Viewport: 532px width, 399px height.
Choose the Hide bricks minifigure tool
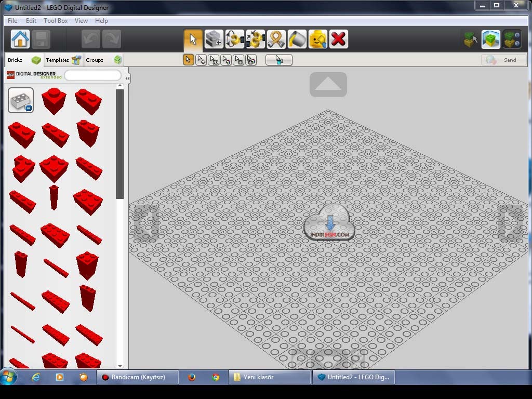[318, 39]
